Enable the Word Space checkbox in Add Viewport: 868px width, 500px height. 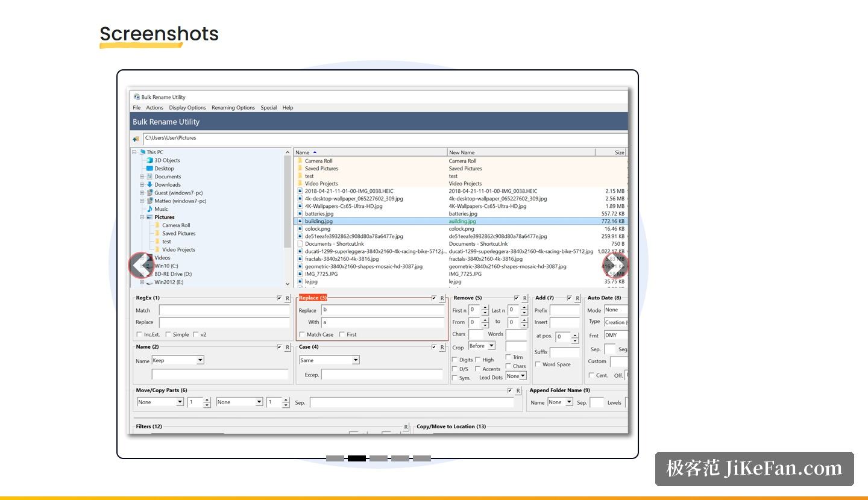pyautogui.click(x=538, y=364)
